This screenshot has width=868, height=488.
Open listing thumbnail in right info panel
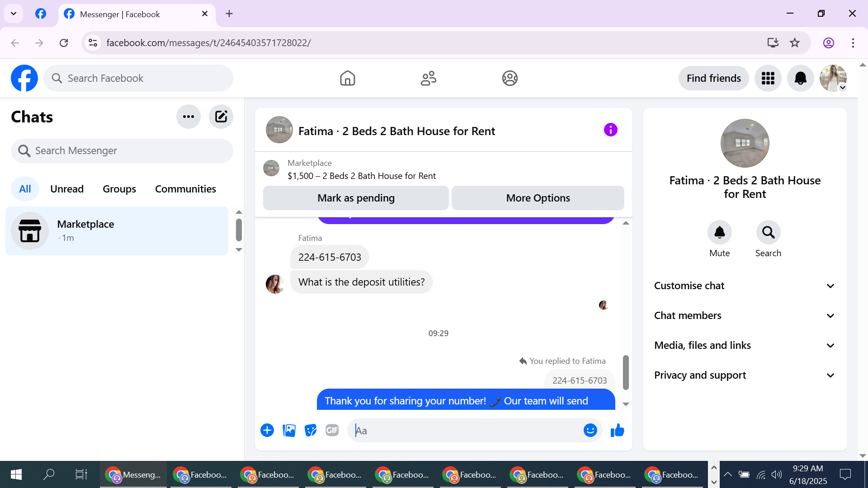(x=745, y=143)
